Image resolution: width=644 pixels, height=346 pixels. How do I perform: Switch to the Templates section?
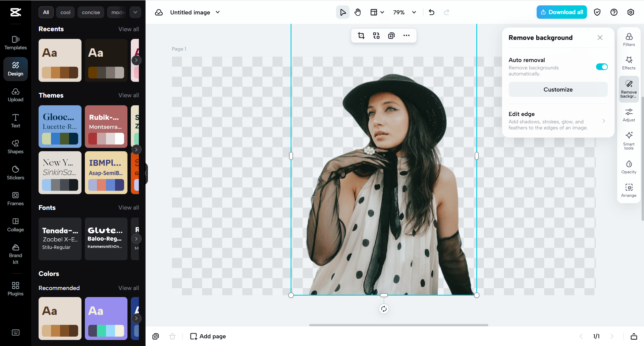click(x=15, y=42)
